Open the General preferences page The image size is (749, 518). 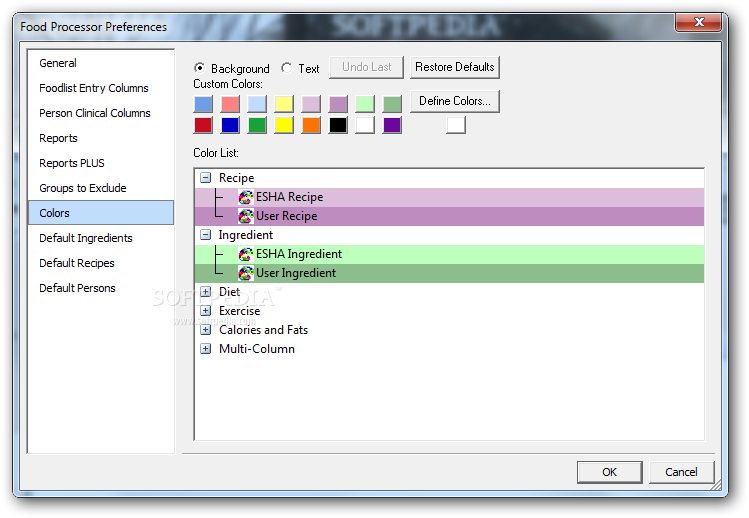101,63
